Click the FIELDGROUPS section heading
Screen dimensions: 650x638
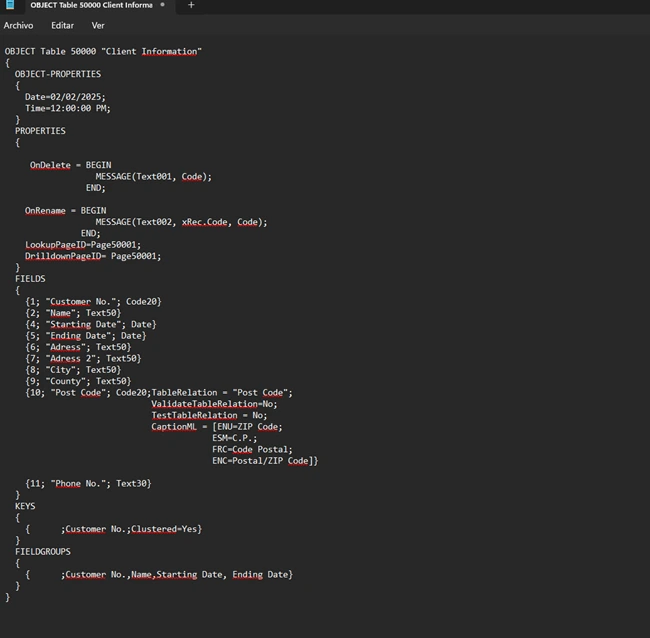click(43, 552)
